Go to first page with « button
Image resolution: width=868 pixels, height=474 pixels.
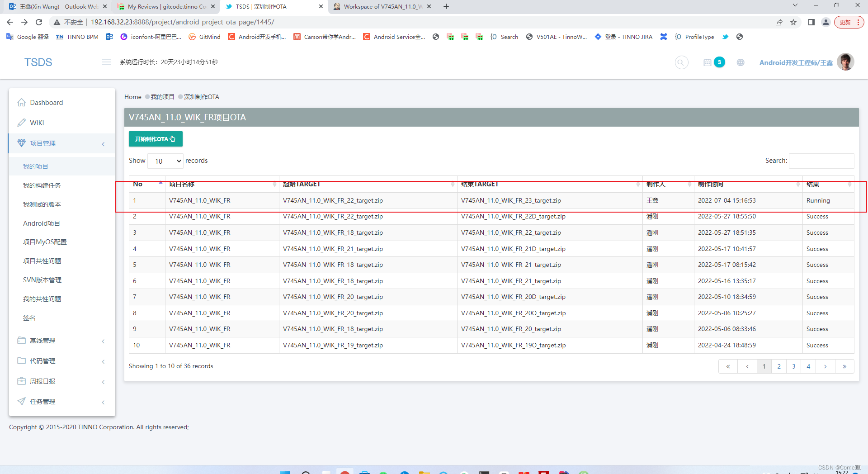728,366
